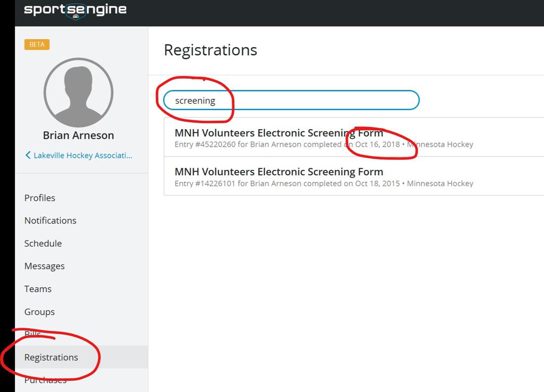Click the profile avatar silhouette
544x392 pixels.
[x=78, y=92]
